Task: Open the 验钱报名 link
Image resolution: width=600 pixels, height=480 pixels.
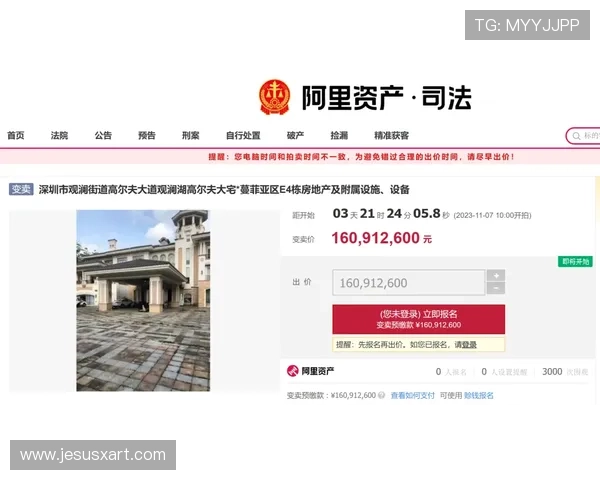Action: tap(479, 395)
